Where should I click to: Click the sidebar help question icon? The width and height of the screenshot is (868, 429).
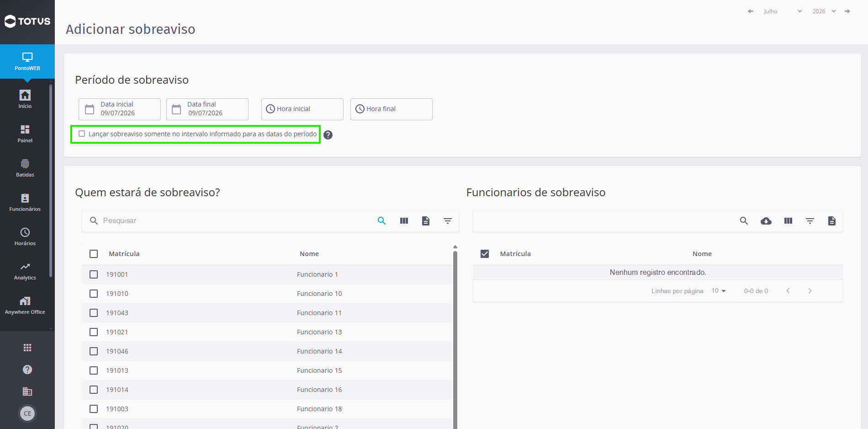click(x=27, y=370)
